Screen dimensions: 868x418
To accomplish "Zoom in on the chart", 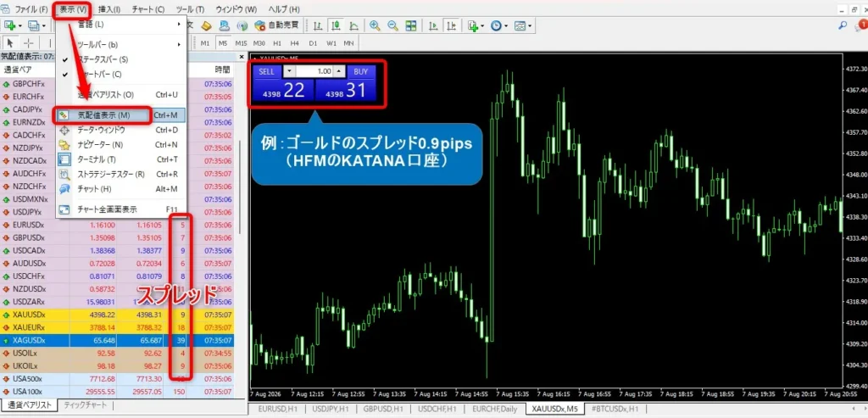I will click(x=375, y=25).
